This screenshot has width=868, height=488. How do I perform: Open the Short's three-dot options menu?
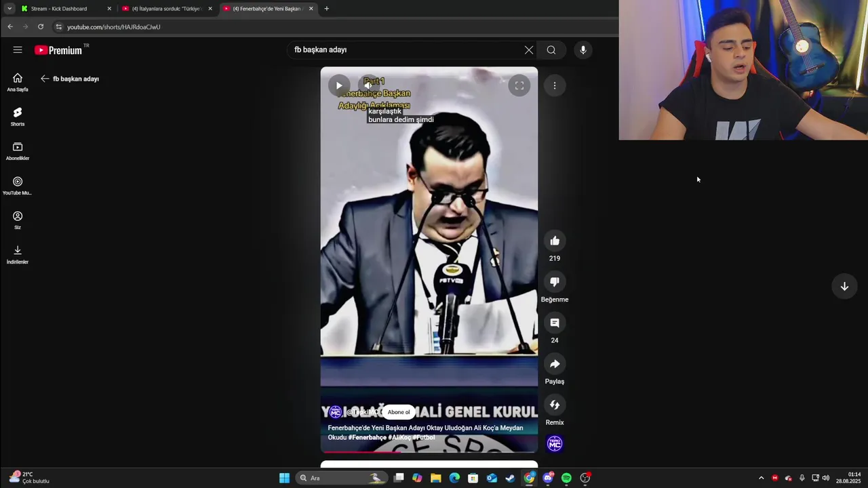coord(555,85)
